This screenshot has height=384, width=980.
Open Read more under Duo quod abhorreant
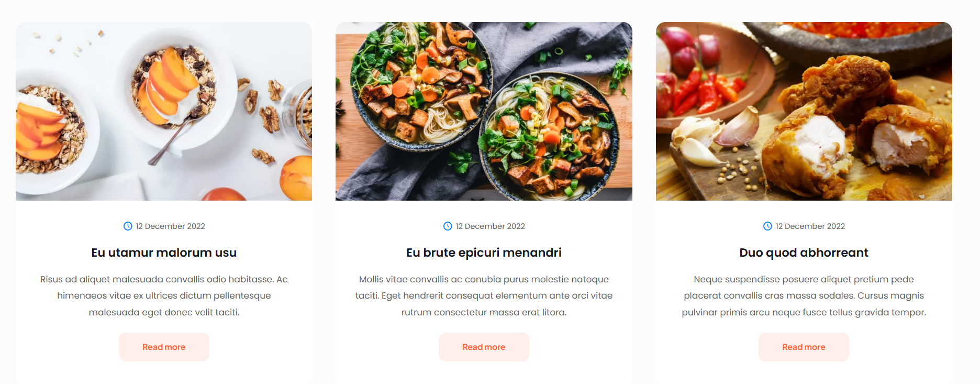[804, 347]
